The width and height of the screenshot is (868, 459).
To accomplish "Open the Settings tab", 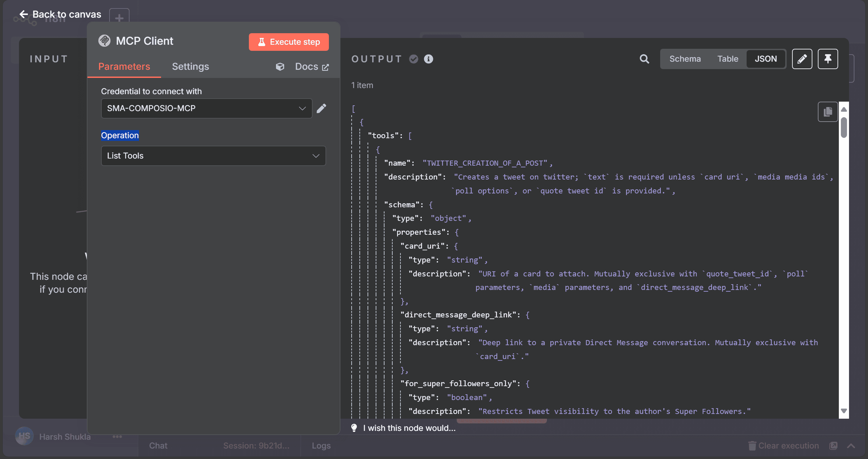I will coord(190,66).
